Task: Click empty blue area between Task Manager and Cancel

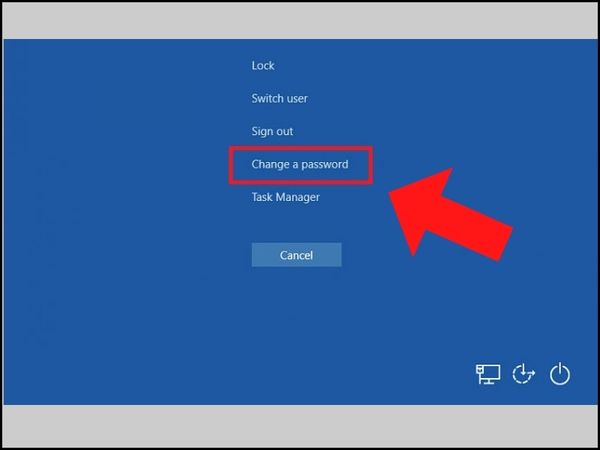Action: (296, 222)
